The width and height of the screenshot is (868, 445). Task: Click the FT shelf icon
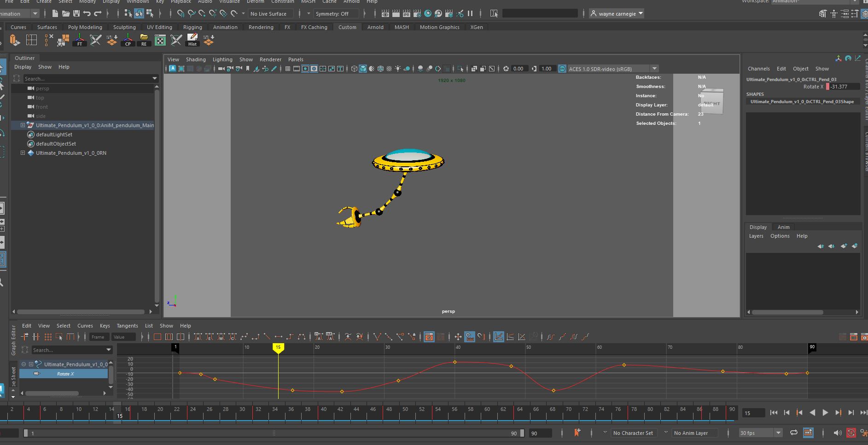[x=80, y=40]
